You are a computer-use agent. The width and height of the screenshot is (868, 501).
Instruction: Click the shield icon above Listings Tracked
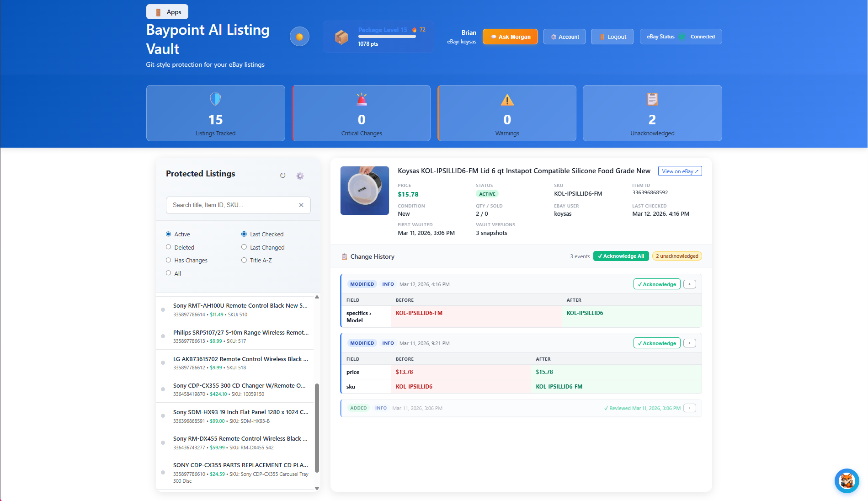pyautogui.click(x=215, y=99)
